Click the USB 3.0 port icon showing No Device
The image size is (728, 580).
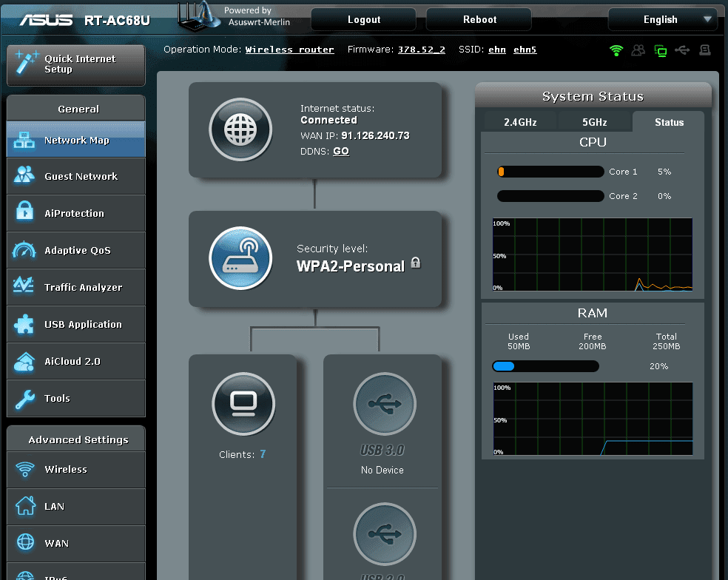[x=384, y=404]
